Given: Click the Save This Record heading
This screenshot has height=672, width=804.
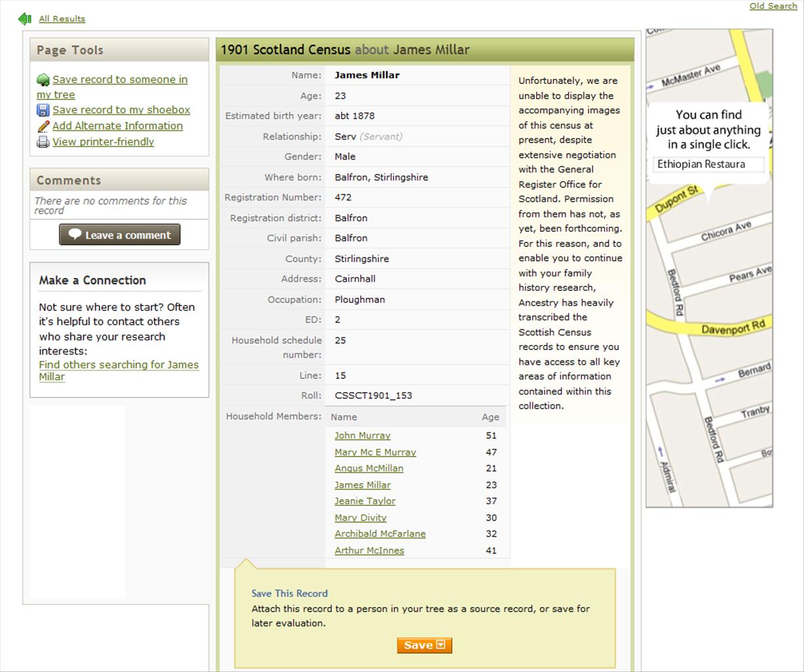Looking at the screenshot, I should [290, 593].
